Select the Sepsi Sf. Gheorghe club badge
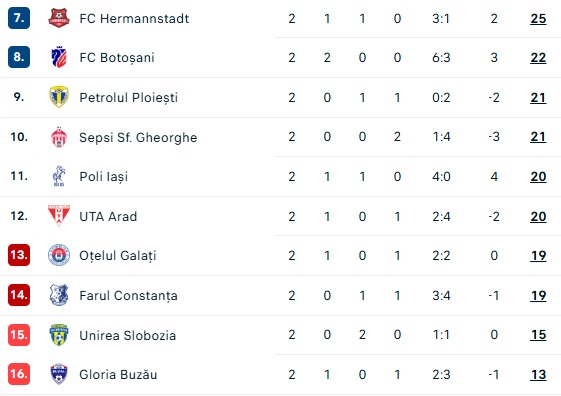This screenshot has width=561, height=396. [59, 137]
